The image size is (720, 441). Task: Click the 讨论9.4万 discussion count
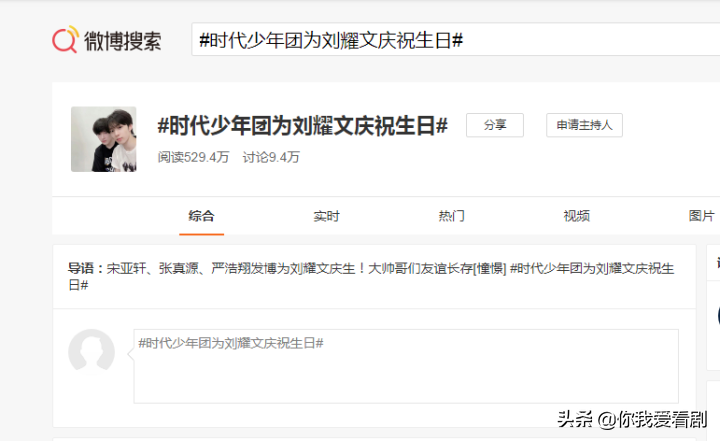(271, 157)
